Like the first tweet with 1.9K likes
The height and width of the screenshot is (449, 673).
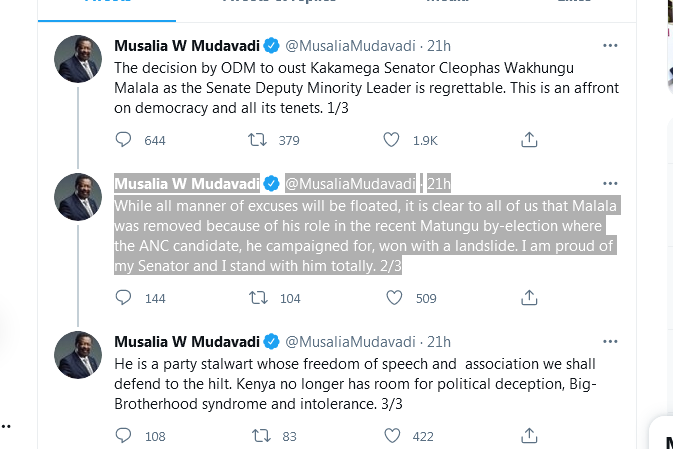coord(393,141)
